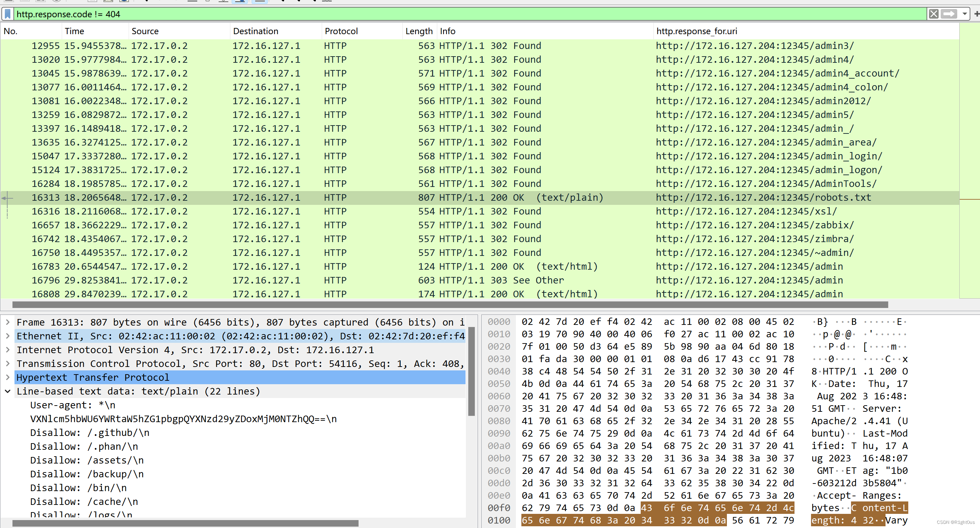Screen dimensions: 980x528
Task: Expand Hypertext Transfer Protocol node
Action: [8, 377]
